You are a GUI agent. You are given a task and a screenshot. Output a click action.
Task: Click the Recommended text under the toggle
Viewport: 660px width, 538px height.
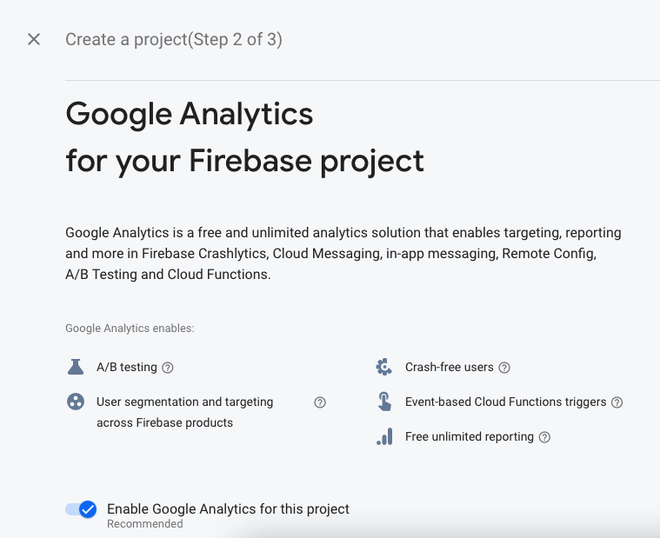click(x=145, y=524)
